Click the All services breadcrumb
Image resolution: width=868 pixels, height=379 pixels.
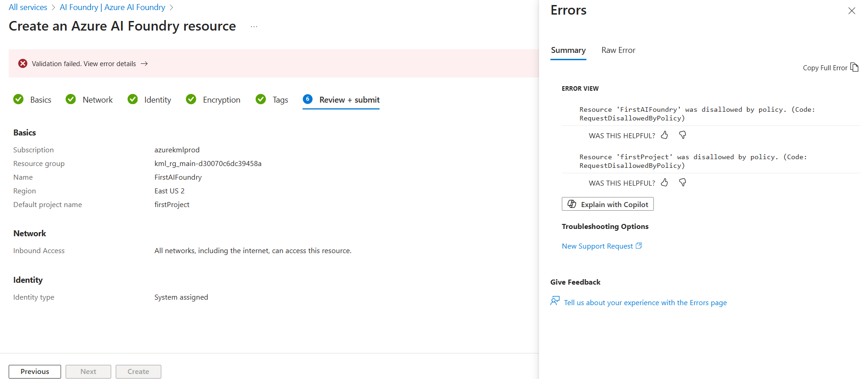point(28,7)
